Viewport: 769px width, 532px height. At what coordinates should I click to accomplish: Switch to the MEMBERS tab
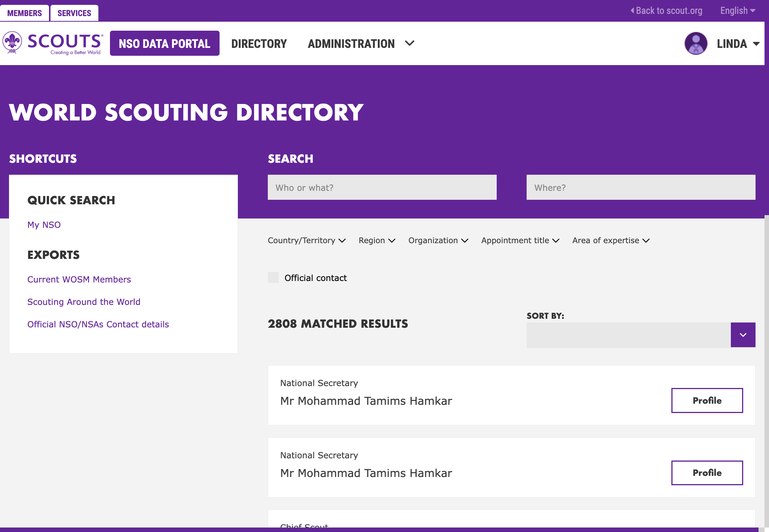click(x=24, y=13)
